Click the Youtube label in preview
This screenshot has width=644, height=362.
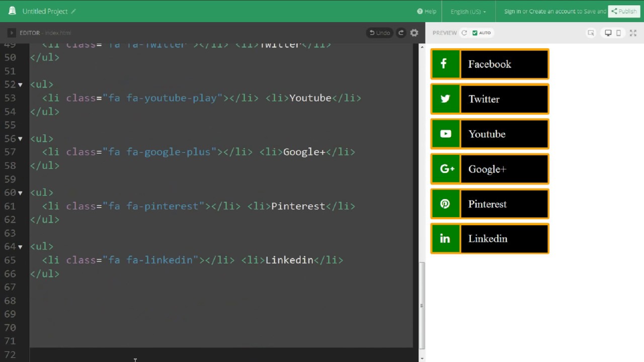tap(487, 134)
